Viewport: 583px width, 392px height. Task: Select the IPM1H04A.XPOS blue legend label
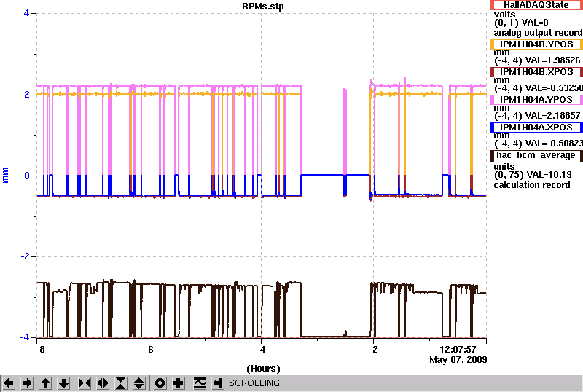(x=536, y=128)
